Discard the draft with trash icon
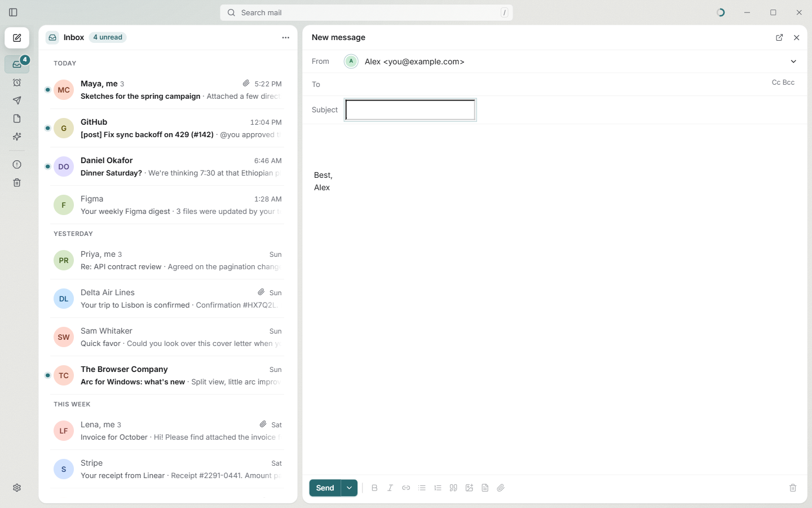The image size is (812, 508). coord(793,488)
